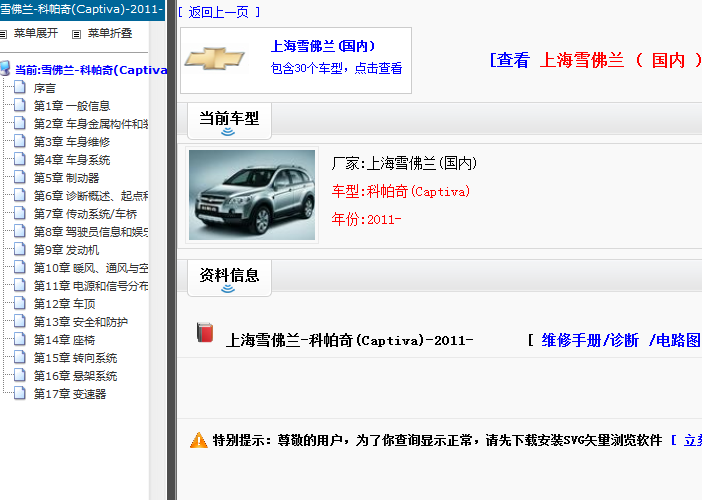
Task: Open 第9章 发动机
Action: (67, 250)
